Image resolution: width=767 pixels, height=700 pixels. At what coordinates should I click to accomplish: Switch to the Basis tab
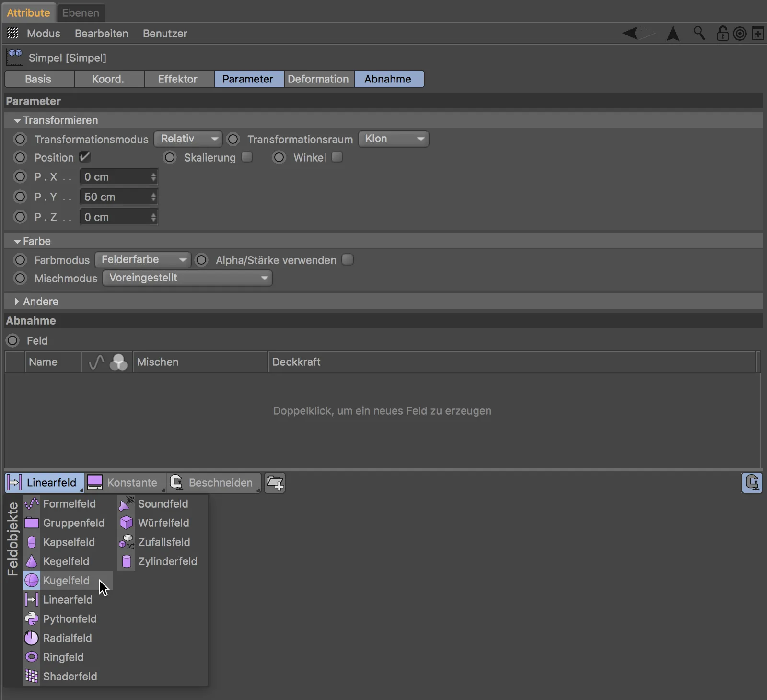coord(39,79)
